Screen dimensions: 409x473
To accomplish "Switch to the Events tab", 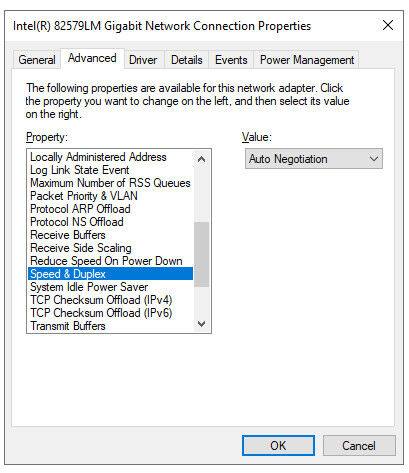I will point(231,60).
